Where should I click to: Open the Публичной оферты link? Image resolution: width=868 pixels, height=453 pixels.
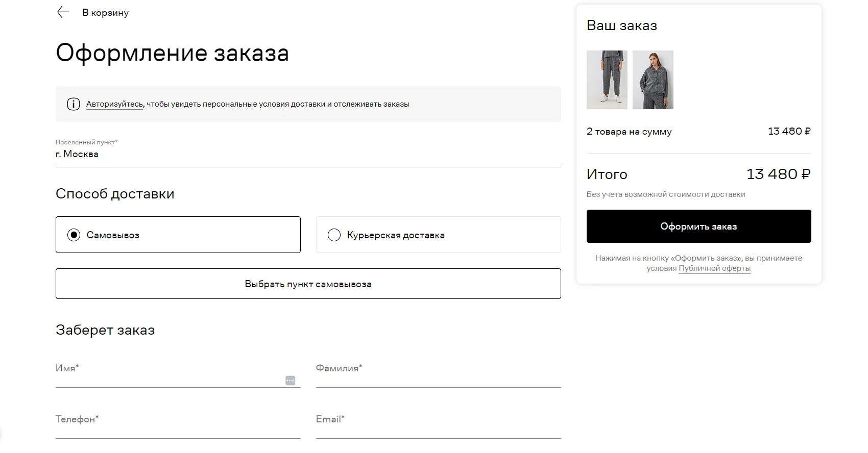click(714, 268)
